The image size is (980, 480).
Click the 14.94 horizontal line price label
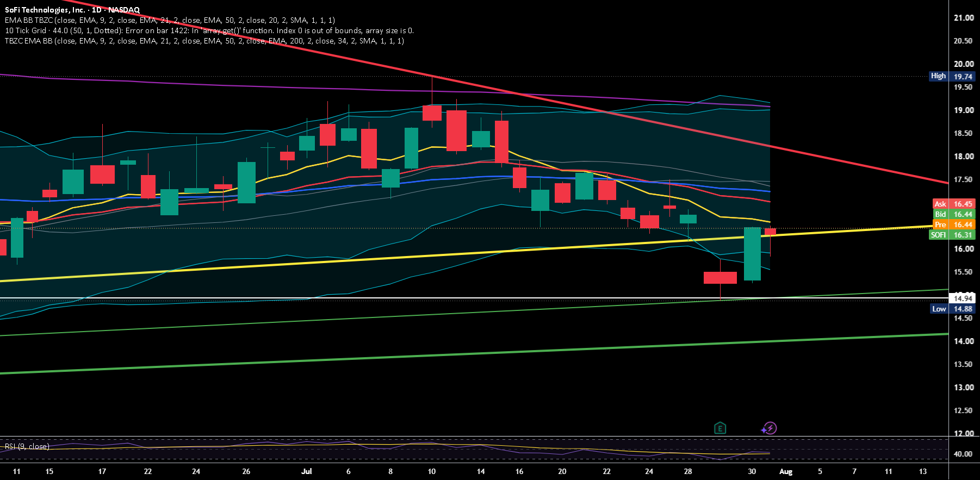963,298
